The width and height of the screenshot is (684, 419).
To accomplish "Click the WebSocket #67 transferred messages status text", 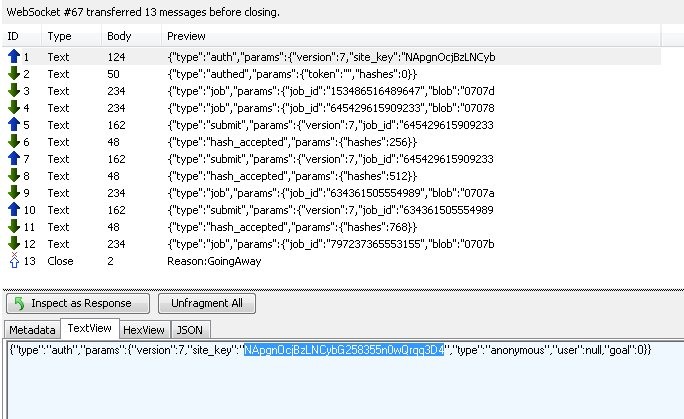I will pos(143,12).
